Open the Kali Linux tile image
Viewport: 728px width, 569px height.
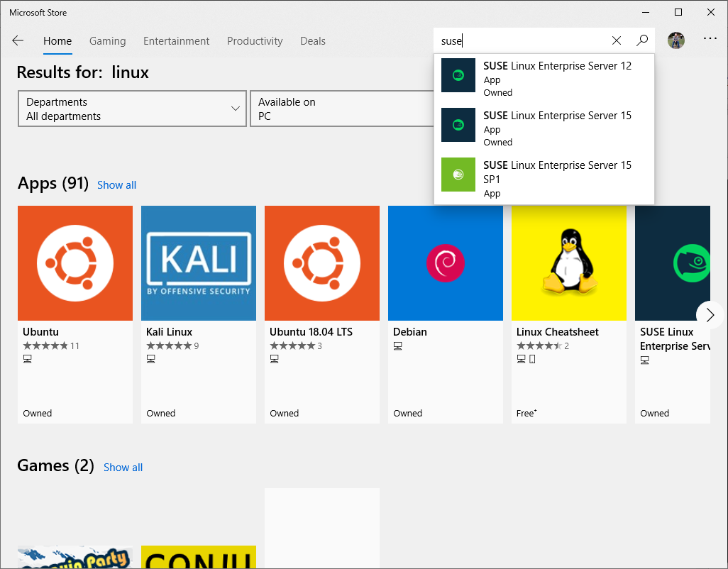click(x=199, y=263)
